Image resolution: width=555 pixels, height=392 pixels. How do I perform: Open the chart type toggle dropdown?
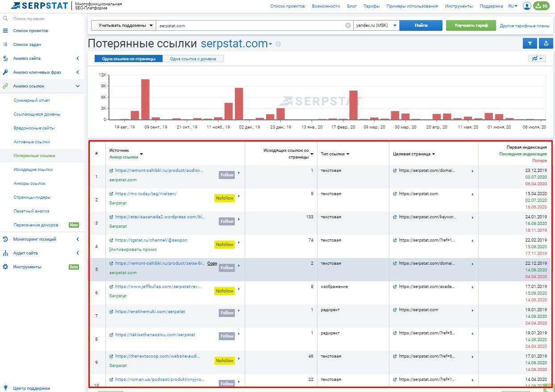coord(537,58)
